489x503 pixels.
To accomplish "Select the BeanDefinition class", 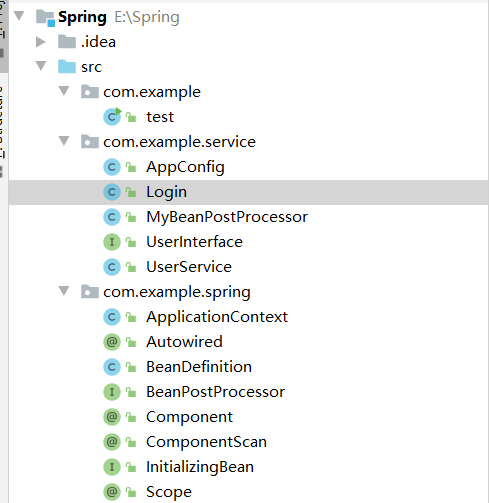I will pos(199,367).
